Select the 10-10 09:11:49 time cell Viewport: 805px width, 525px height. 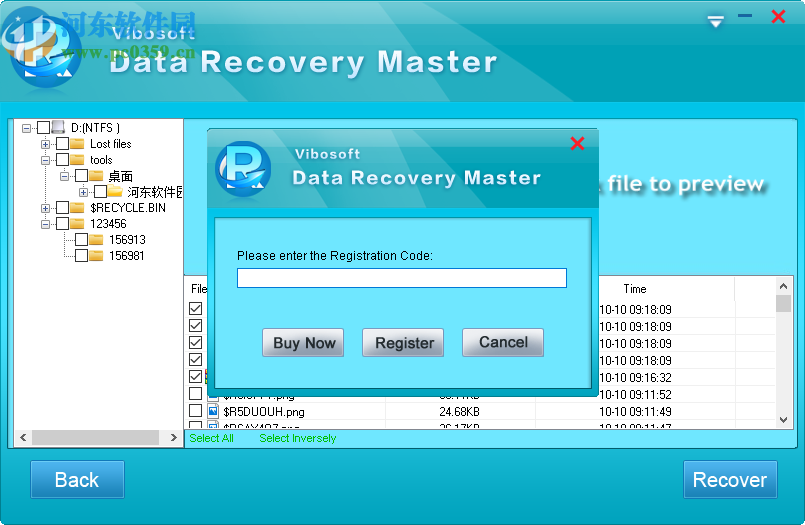(x=635, y=411)
